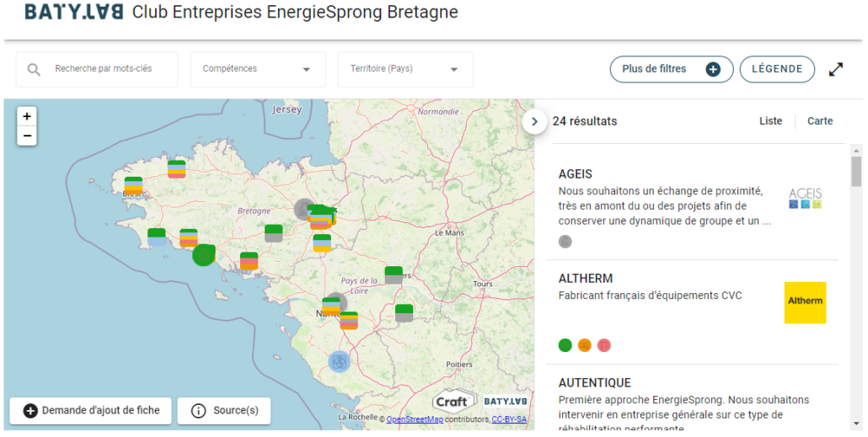Click the yellow Altherm logo thumbnail
Image resolution: width=868 pixels, height=437 pixels.
pyautogui.click(x=805, y=302)
